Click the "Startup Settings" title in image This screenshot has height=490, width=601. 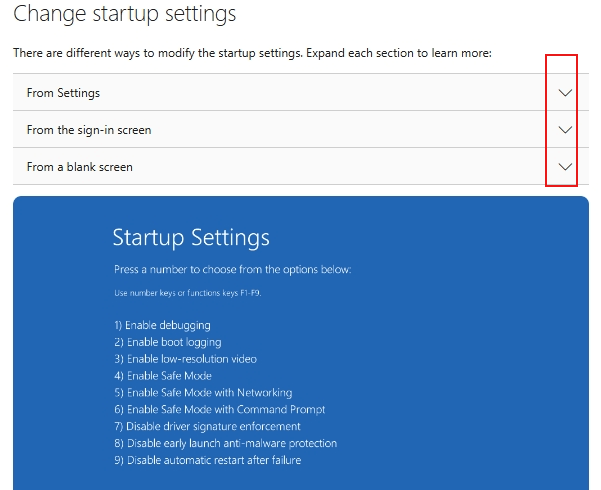(191, 238)
